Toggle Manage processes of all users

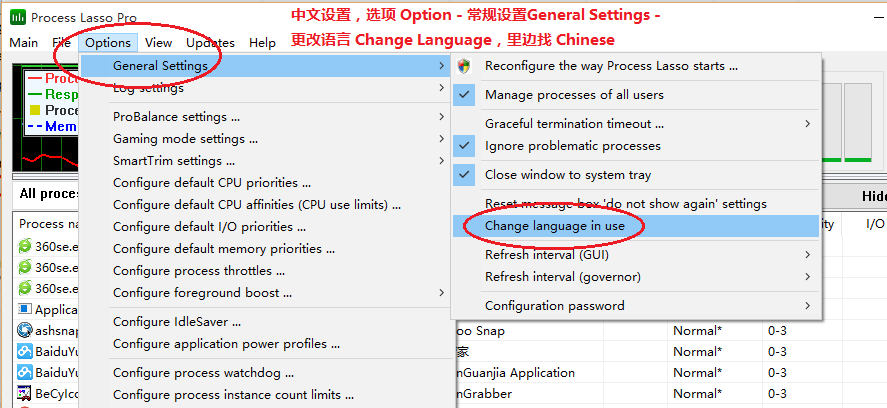574,95
